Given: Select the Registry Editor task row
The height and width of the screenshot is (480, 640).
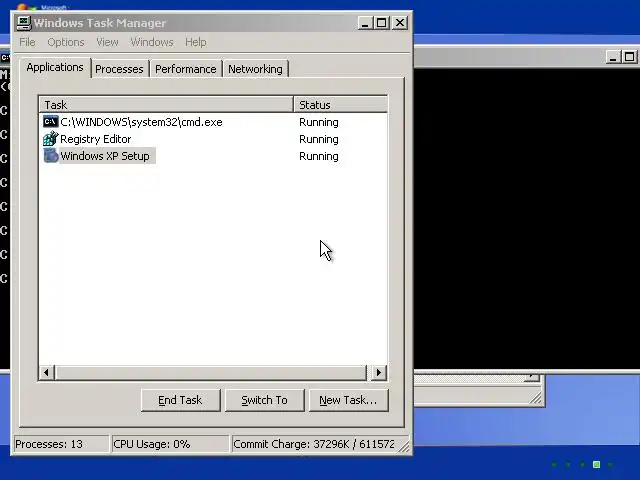Looking at the screenshot, I should [x=96, y=139].
